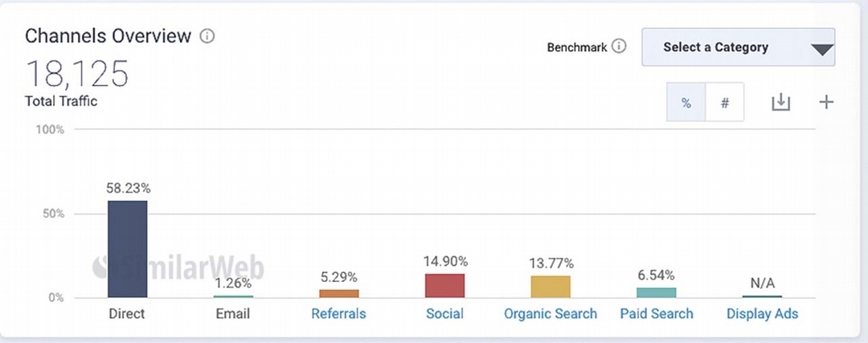Open the Social channel link
Image resolution: width=868 pixels, height=343 pixels.
pos(444,313)
